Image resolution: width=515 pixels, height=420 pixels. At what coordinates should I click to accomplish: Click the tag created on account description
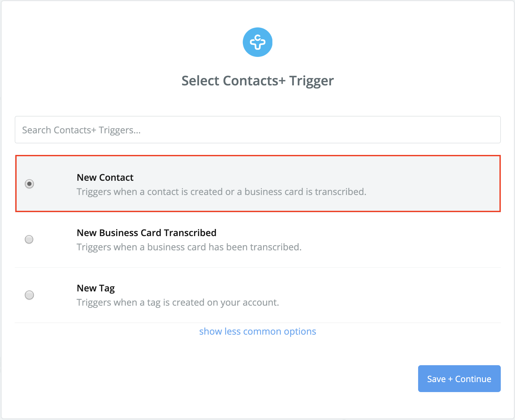click(178, 302)
